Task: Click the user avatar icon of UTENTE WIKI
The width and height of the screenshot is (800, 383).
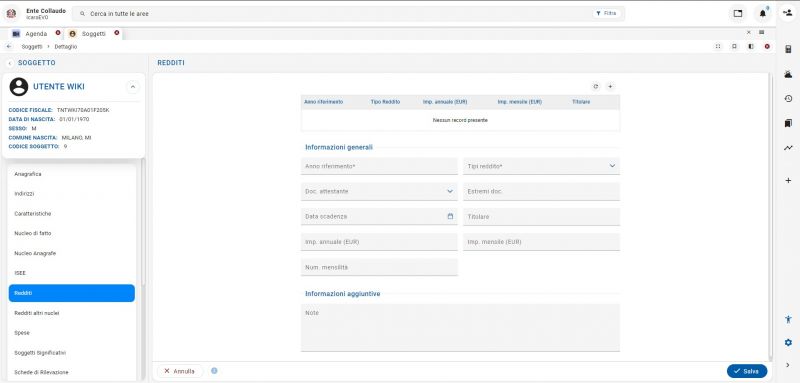Action: pyautogui.click(x=19, y=87)
